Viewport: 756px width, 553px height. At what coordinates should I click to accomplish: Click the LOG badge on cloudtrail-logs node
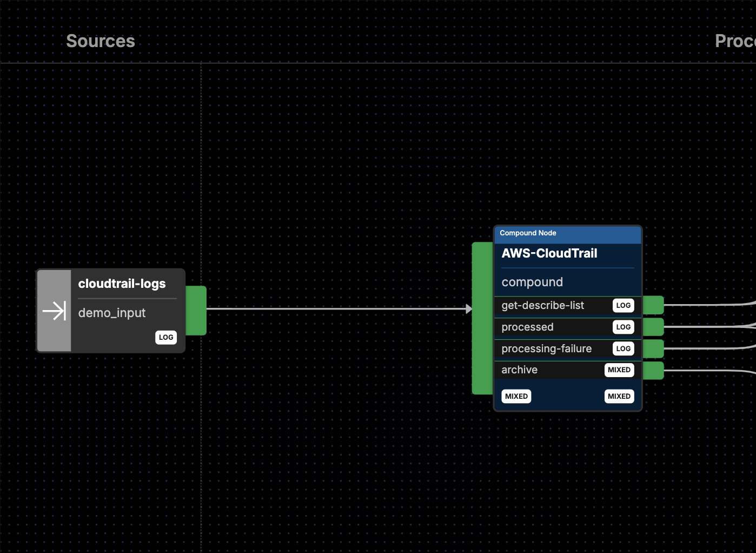click(166, 337)
